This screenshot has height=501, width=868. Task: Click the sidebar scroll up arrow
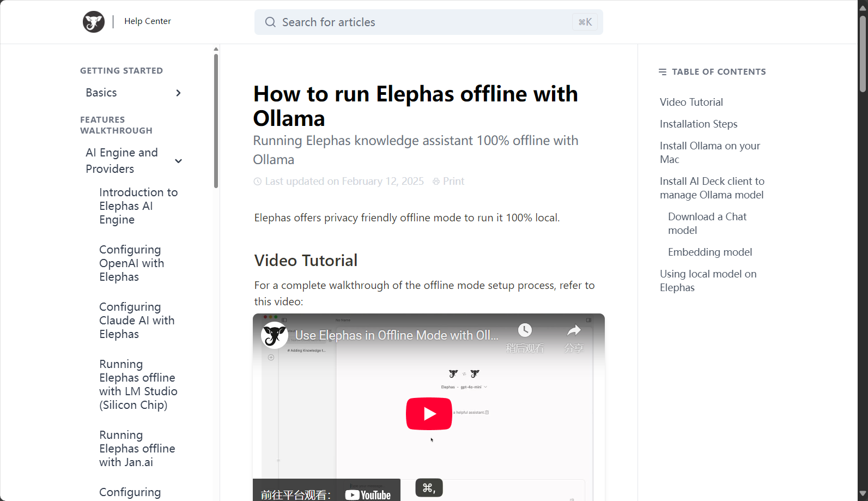click(216, 49)
